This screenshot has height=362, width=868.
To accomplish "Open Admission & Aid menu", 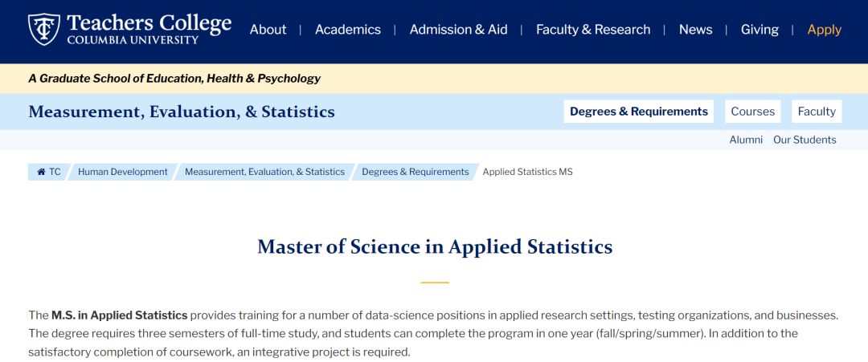I will (458, 30).
